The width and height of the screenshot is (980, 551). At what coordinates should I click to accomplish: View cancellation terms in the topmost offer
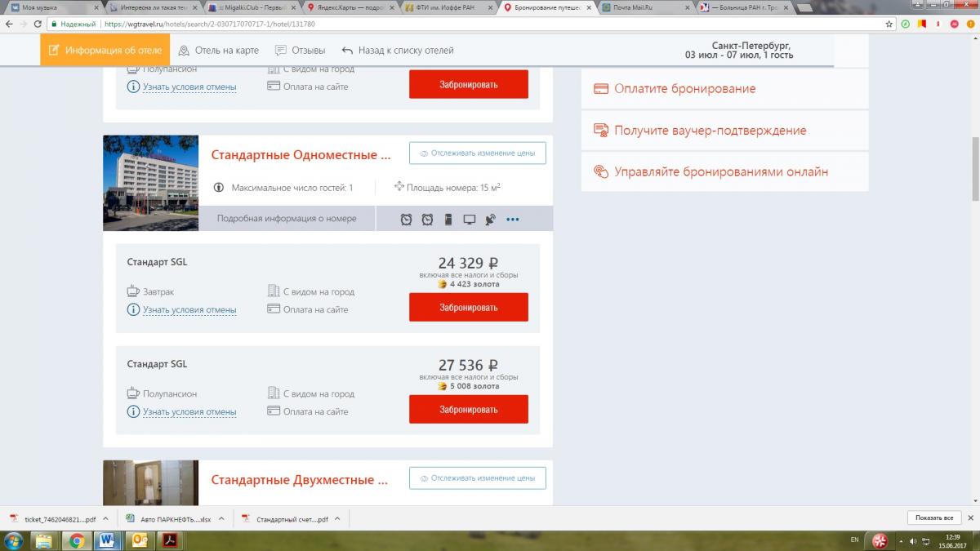click(x=189, y=87)
